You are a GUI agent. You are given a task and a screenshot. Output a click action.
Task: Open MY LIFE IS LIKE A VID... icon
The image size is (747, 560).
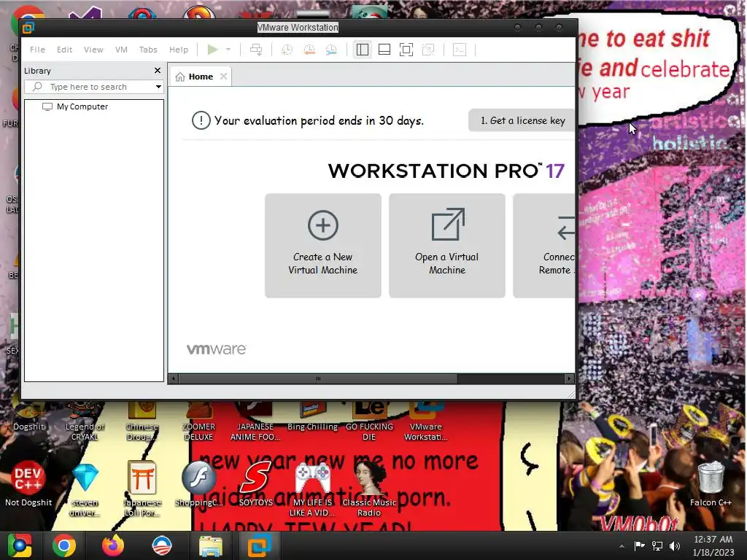(x=312, y=489)
